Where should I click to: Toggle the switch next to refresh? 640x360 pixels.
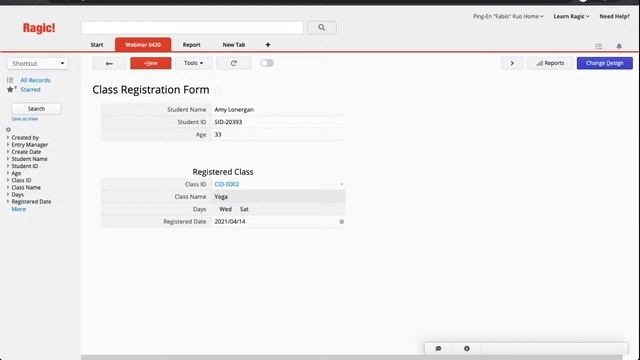(267, 63)
